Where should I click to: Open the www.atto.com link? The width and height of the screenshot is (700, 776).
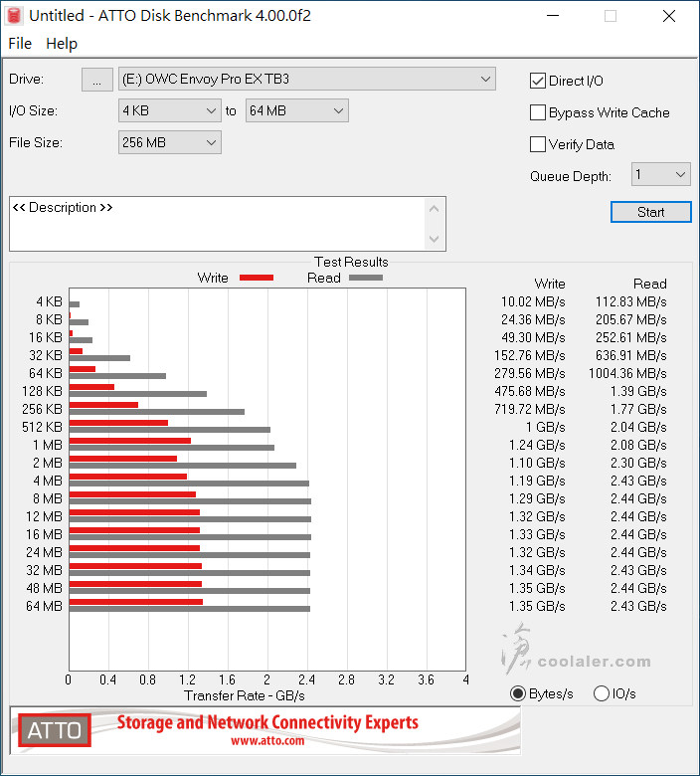[267, 741]
